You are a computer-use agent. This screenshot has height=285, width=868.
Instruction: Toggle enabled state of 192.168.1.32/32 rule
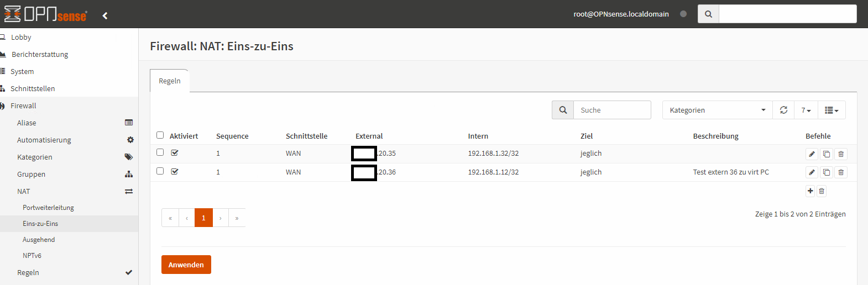175,153
